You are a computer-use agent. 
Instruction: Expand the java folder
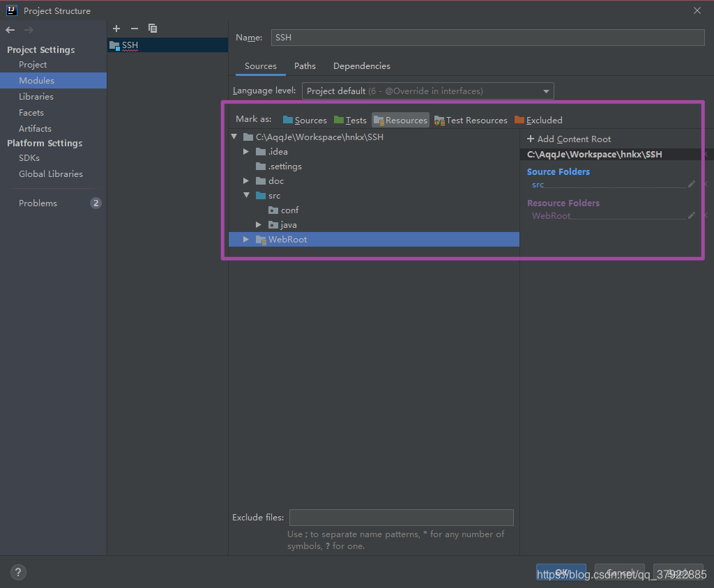pos(258,224)
